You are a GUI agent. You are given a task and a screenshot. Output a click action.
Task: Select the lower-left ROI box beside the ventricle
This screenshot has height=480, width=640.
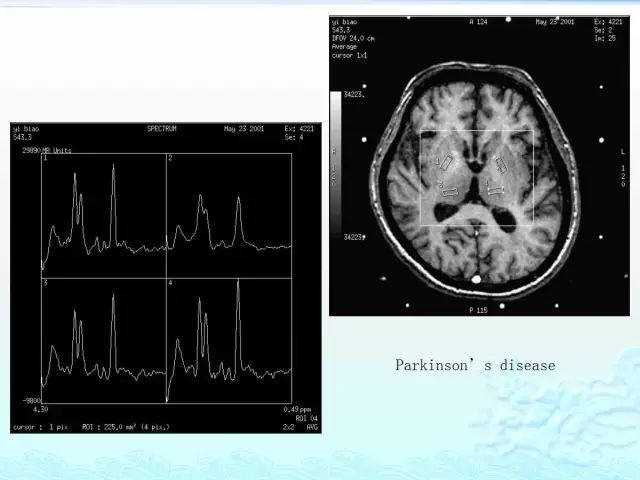(451, 191)
